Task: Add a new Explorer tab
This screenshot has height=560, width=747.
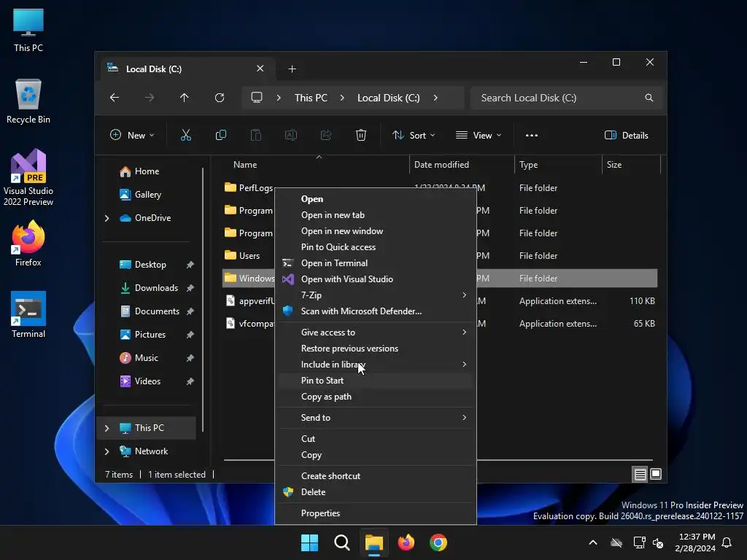Action: point(292,69)
